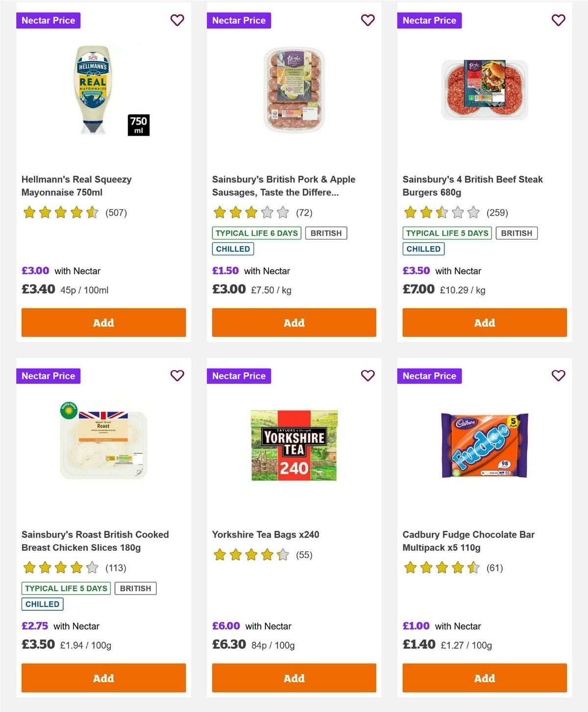Favourite the Hellmann's Real Squeezy Mayonnaise

click(177, 20)
